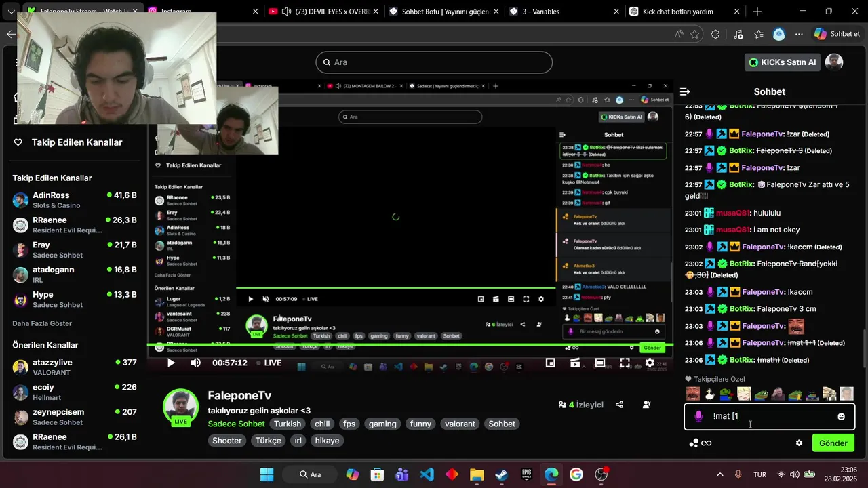Switch to Kick chat botları yardım tab
868x488 pixels.
pyautogui.click(x=685, y=12)
